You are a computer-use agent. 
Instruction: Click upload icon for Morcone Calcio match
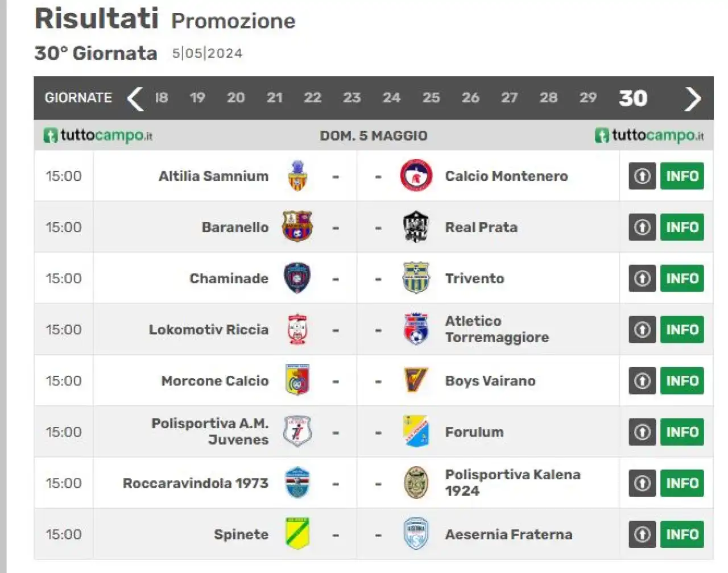coord(642,380)
